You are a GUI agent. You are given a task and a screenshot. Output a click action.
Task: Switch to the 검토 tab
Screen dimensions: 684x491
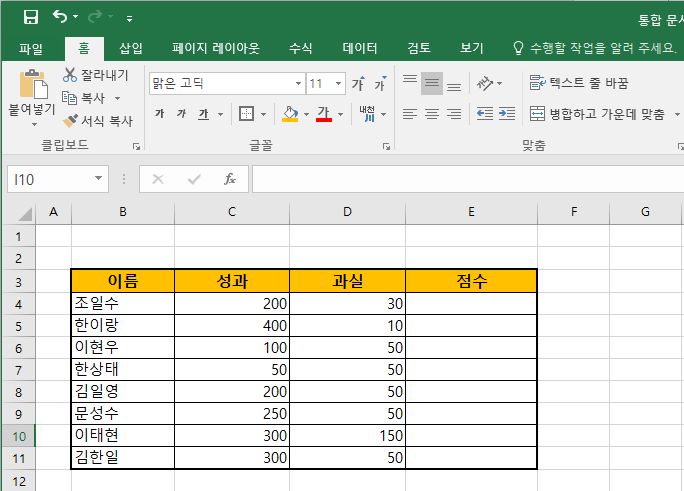coord(419,48)
